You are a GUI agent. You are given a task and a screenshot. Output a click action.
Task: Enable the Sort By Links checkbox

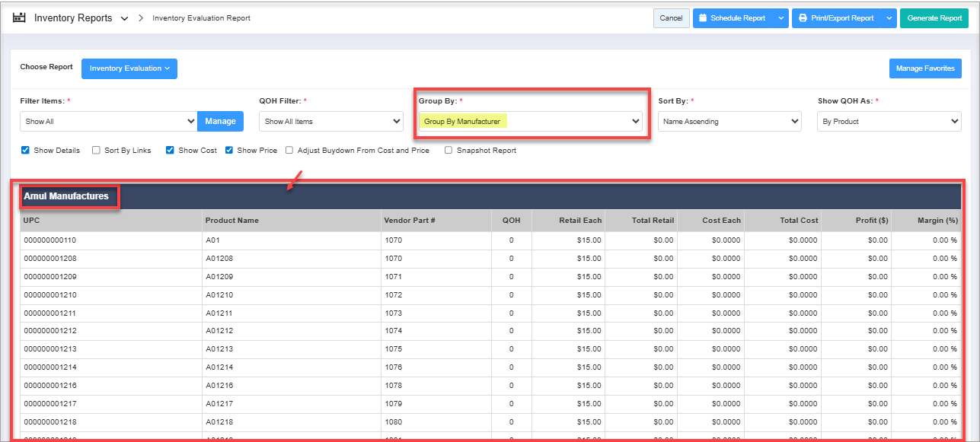pyautogui.click(x=96, y=151)
